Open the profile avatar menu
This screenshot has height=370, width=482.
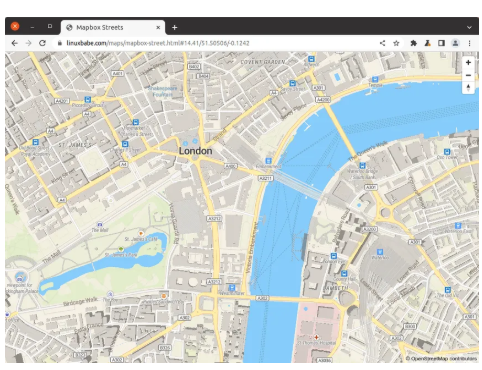[x=455, y=43]
